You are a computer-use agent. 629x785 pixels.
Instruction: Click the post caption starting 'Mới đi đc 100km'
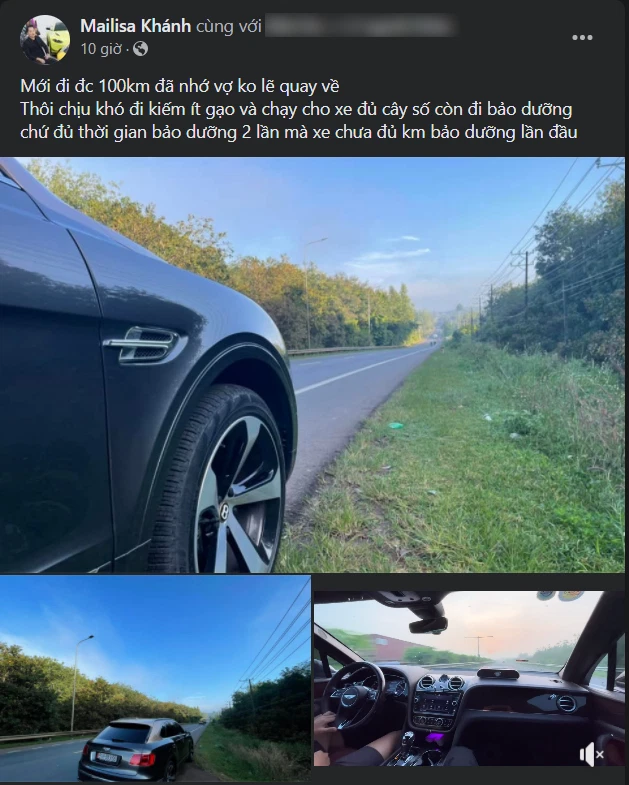[x=298, y=109]
